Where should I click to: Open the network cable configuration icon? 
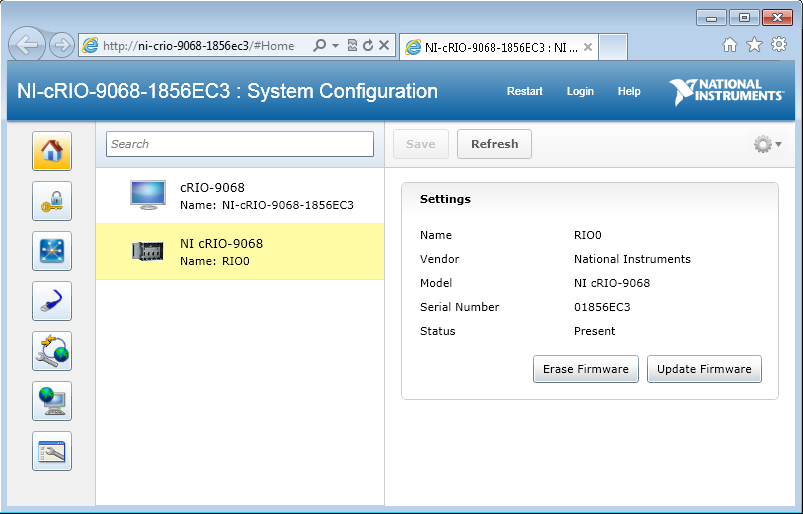pos(51,301)
